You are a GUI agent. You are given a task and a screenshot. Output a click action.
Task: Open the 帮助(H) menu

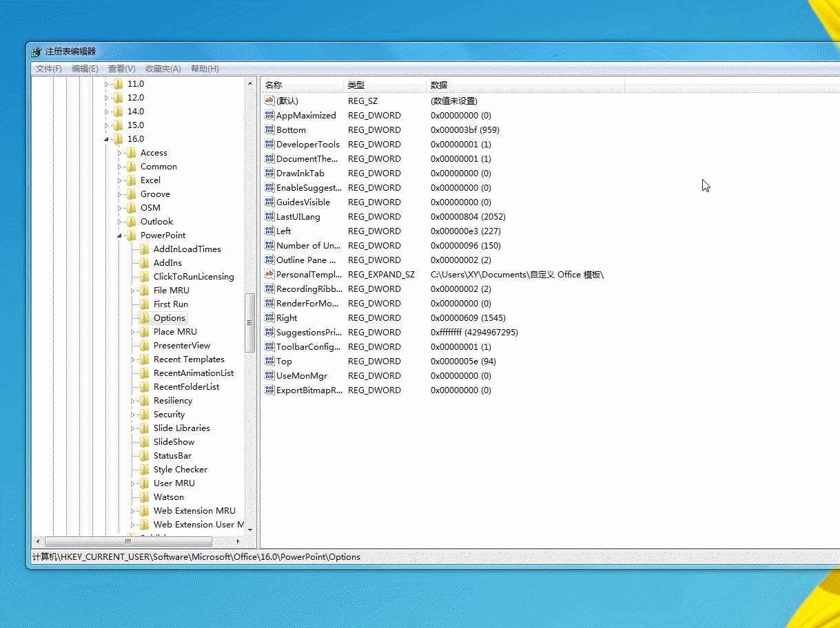[x=205, y=69]
